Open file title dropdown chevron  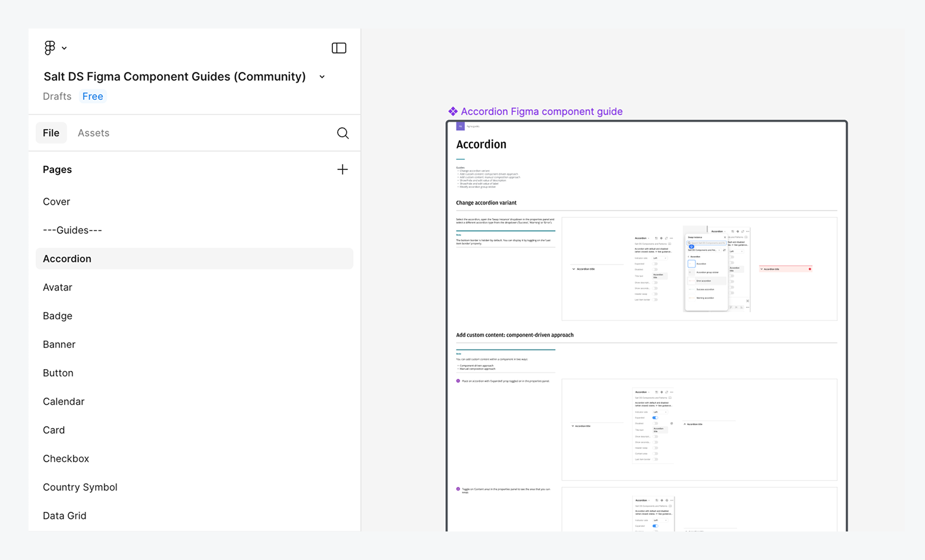pos(322,77)
